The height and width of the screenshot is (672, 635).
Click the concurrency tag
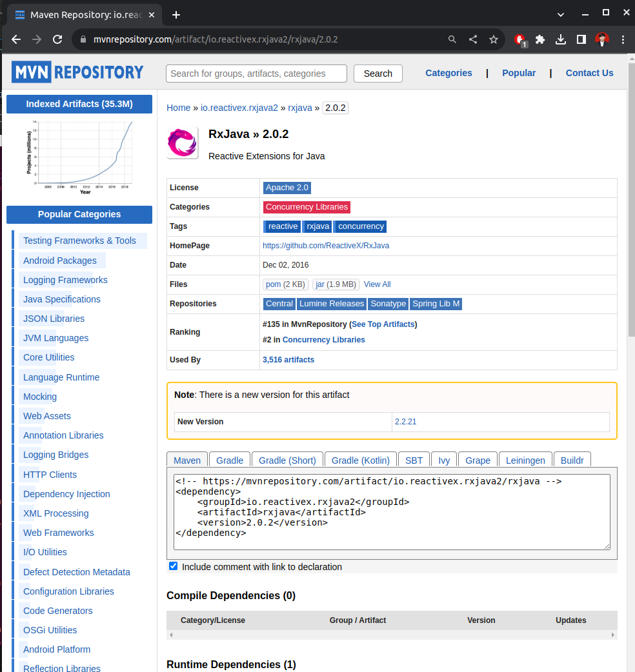361,226
